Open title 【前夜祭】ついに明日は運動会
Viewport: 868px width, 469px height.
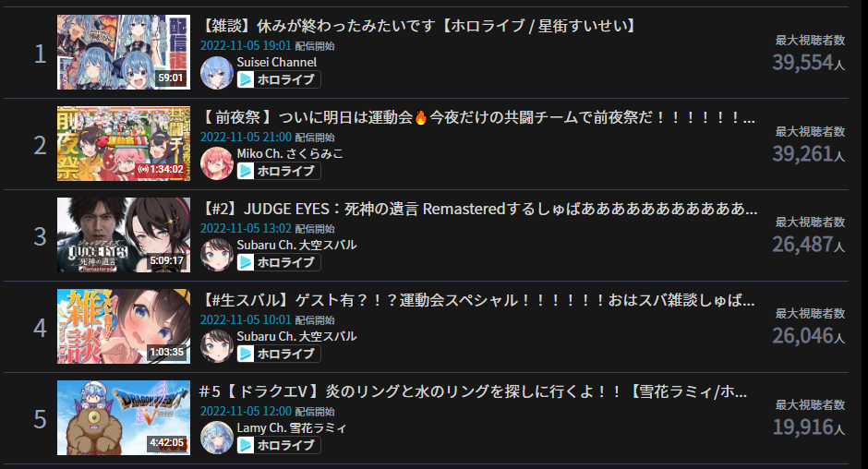coord(477,117)
